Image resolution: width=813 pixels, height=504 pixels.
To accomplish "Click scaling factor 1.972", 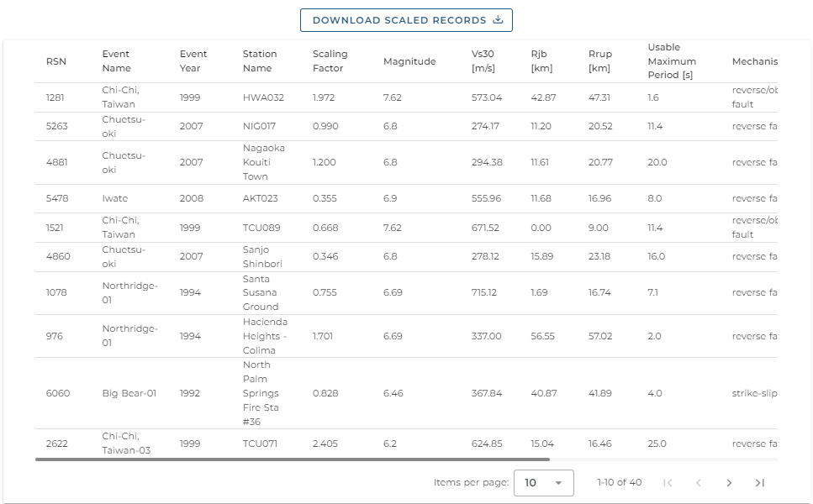I will pos(324,97).
